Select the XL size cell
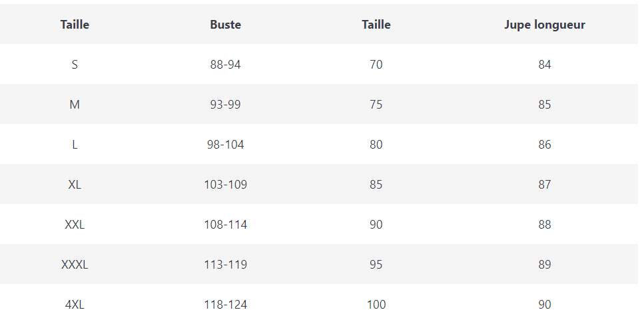 (x=75, y=185)
